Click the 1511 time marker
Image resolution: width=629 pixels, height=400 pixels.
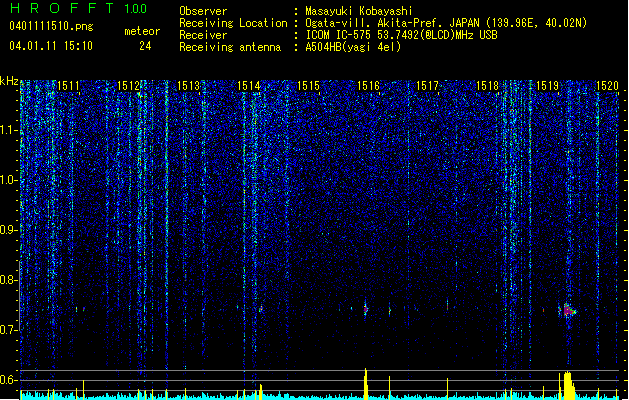[68, 86]
